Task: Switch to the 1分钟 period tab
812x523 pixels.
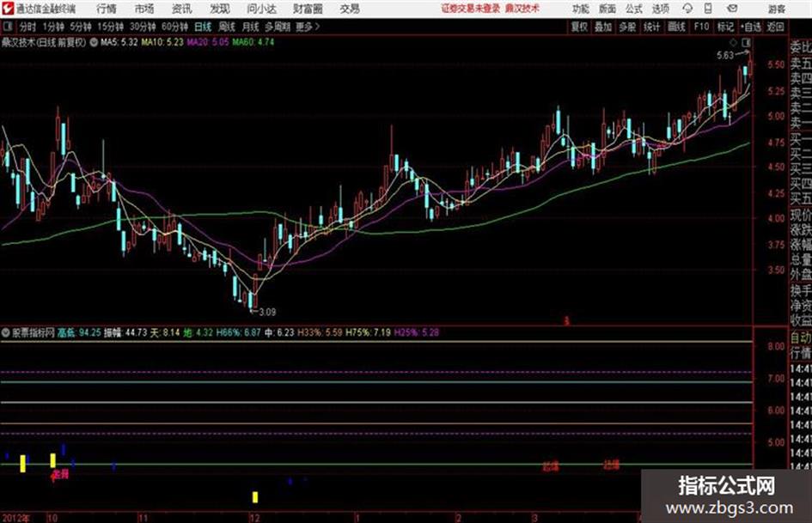Action: point(53,27)
